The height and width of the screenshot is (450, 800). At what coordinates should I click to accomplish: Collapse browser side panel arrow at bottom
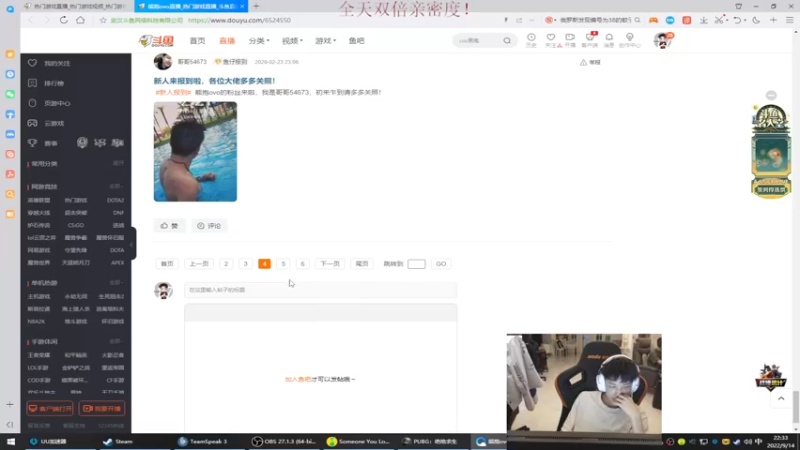[10, 424]
